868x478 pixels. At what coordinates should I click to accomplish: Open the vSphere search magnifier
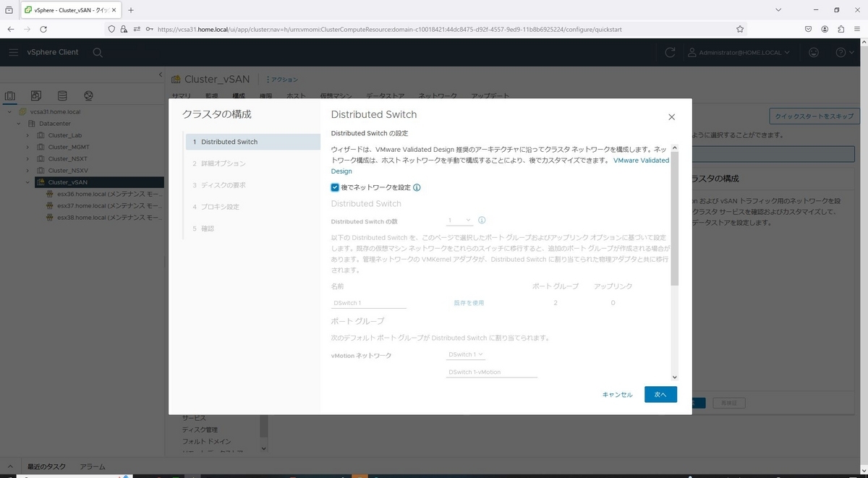[98, 52]
